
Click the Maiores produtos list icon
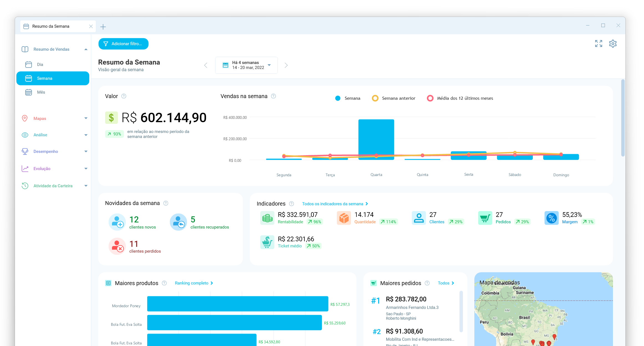click(x=108, y=283)
